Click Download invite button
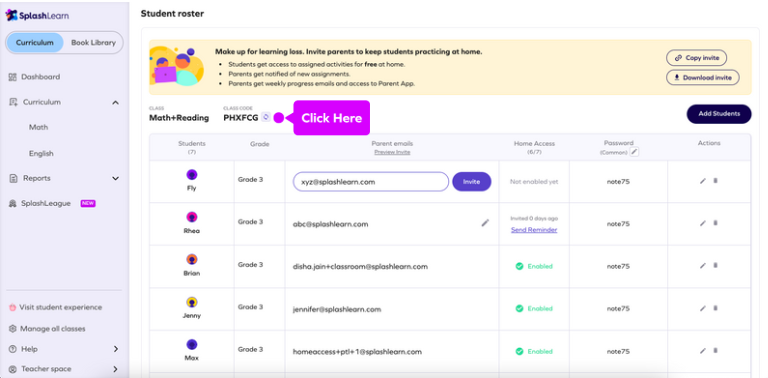The image size is (768, 378). (702, 77)
